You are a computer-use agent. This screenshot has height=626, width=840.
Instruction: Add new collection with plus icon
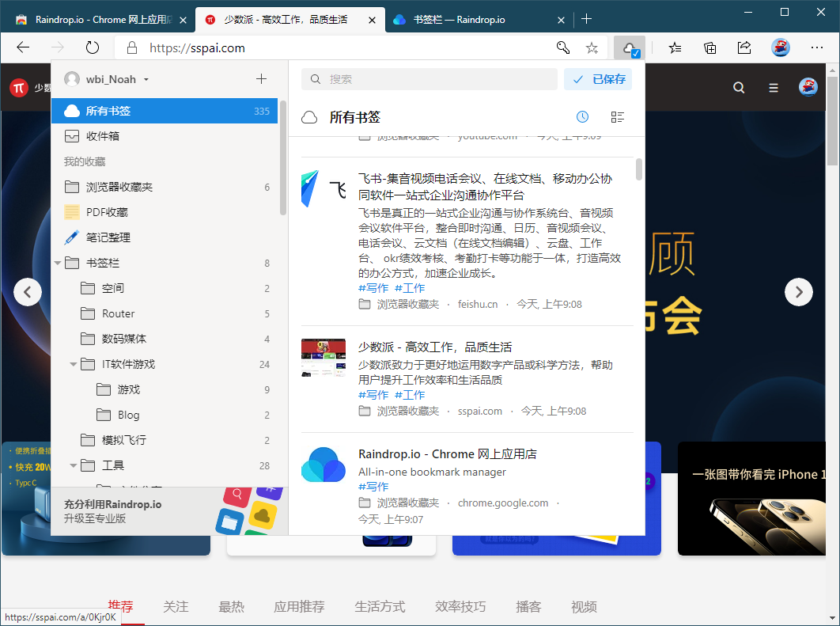[x=262, y=79]
